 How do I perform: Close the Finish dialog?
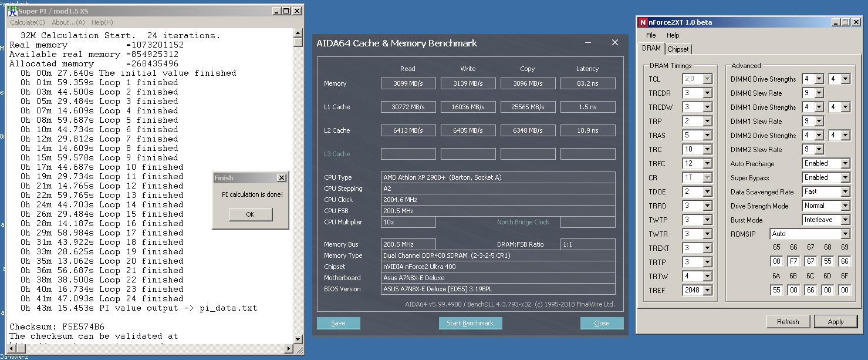click(x=281, y=177)
